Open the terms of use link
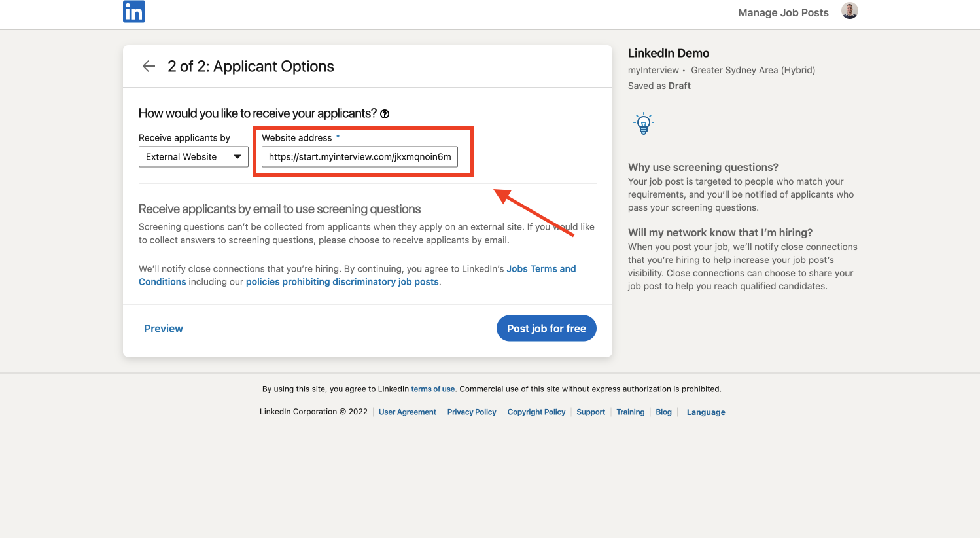This screenshot has width=980, height=538. tap(432, 389)
